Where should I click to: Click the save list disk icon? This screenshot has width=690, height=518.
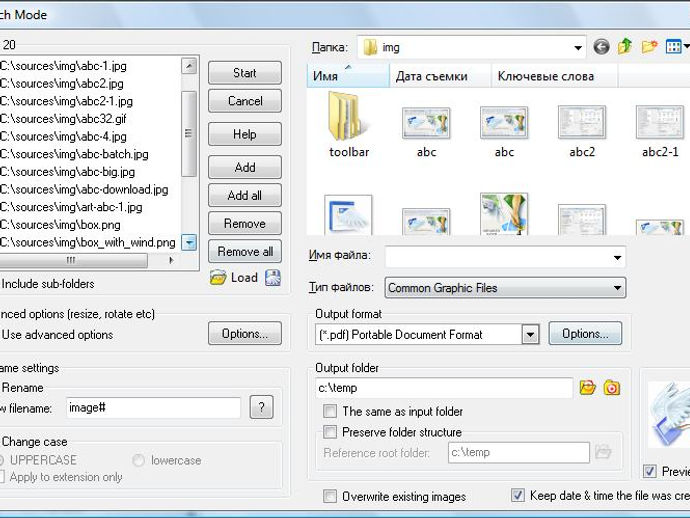272,278
